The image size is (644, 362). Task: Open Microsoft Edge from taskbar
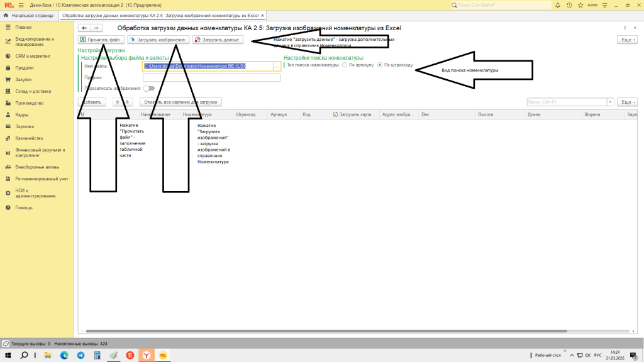65,356
